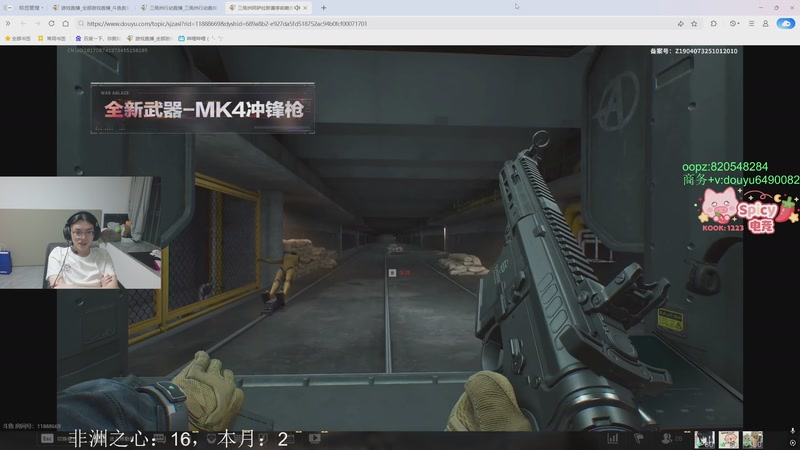This screenshot has height=450, width=800.
Task: Close the active Delta Force stream tab
Action: (305, 8)
